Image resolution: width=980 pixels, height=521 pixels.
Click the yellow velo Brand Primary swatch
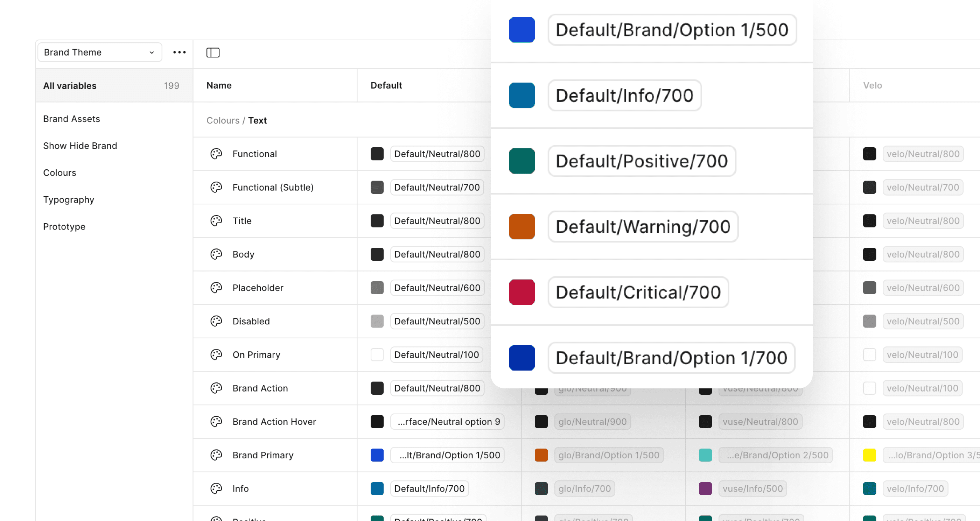pyautogui.click(x=869, y=455)
